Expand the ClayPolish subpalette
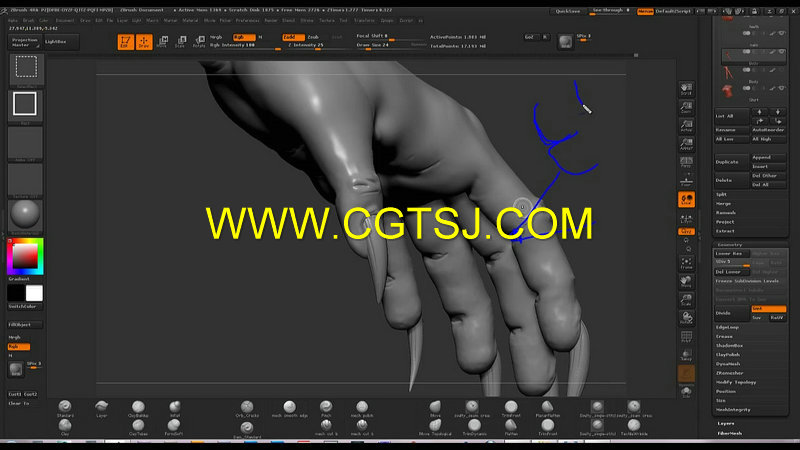Viewport: 800px width, 450px height. click(x=728, y=355)
